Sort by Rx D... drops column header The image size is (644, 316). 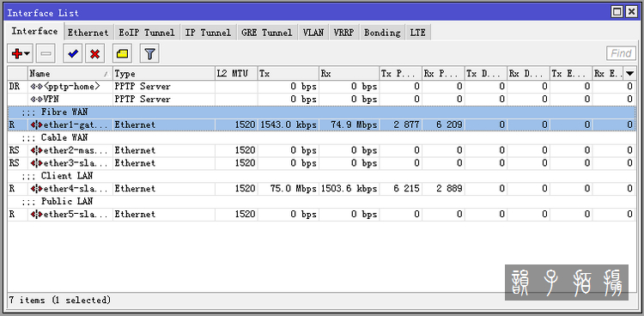pyautogui.click(x=529, y=74)
